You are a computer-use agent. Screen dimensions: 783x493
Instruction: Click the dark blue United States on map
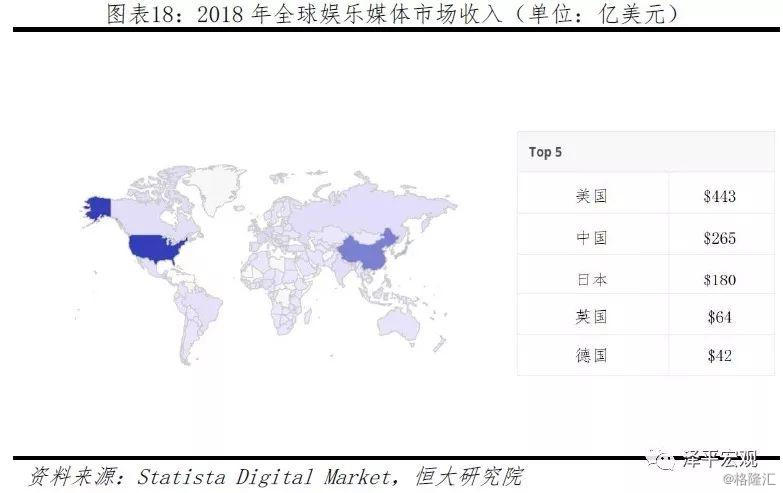(x=157, y=246)
